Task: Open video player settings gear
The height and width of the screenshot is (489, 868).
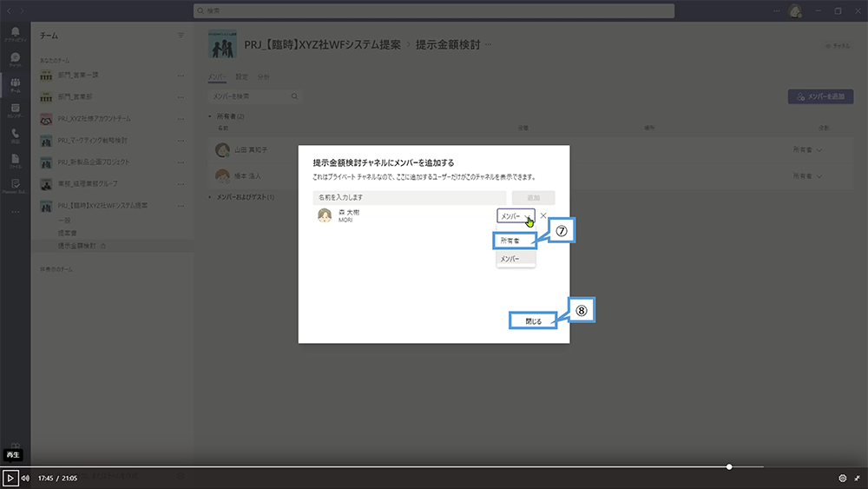Action: 843,478
